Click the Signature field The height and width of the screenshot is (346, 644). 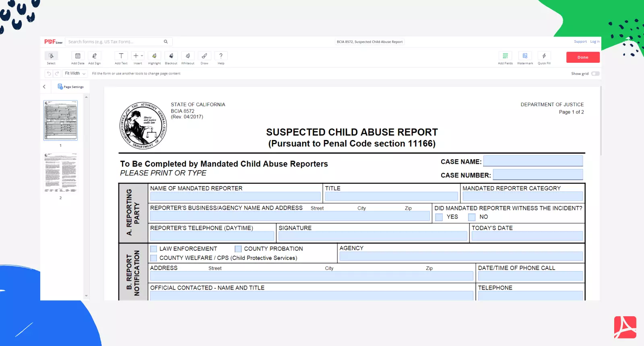tap(373, 236)
